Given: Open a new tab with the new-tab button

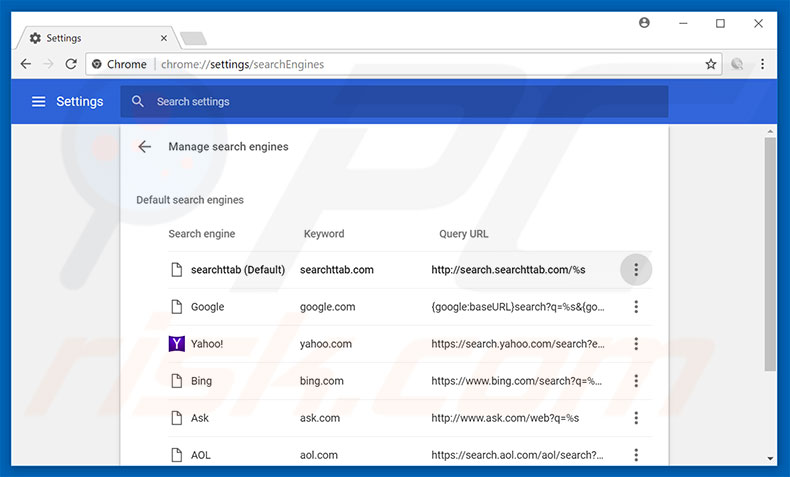Looking at the screenshot, I should pyautogui.click(x=193, y=38).
